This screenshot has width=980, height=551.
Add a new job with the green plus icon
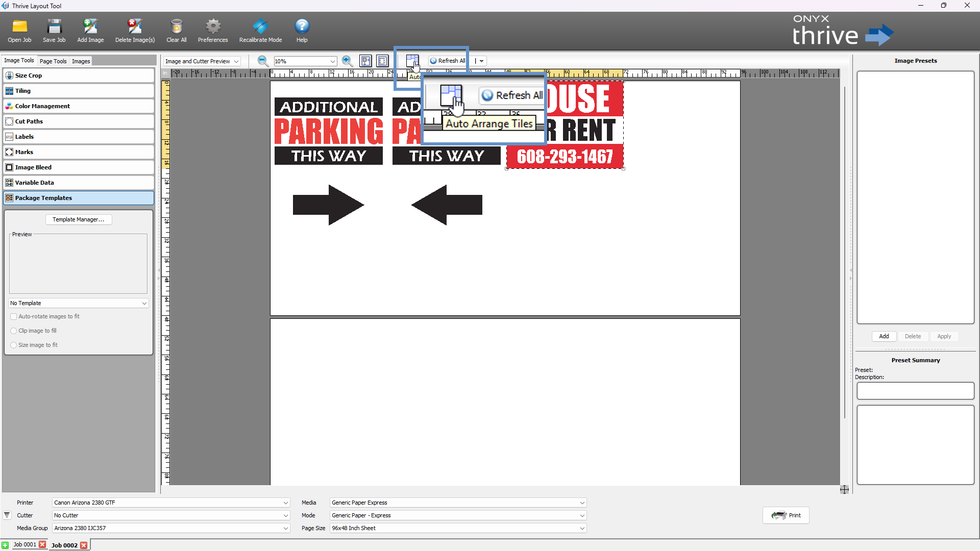coord(5,545)
